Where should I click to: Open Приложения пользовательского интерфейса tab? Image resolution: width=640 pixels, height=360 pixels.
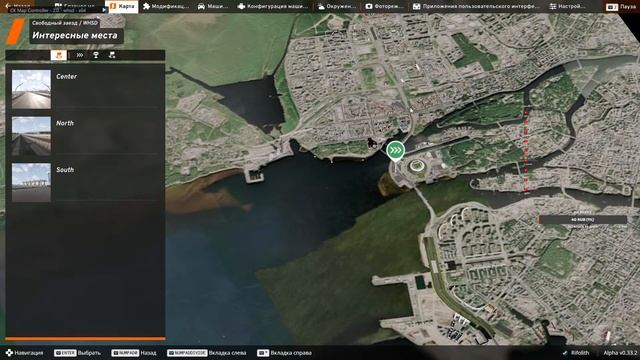pyautogui.click(x=476, y=6)
